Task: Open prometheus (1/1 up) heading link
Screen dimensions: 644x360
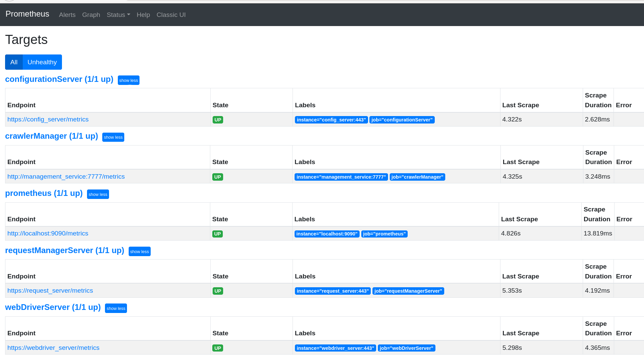Action: click(44, 193)
